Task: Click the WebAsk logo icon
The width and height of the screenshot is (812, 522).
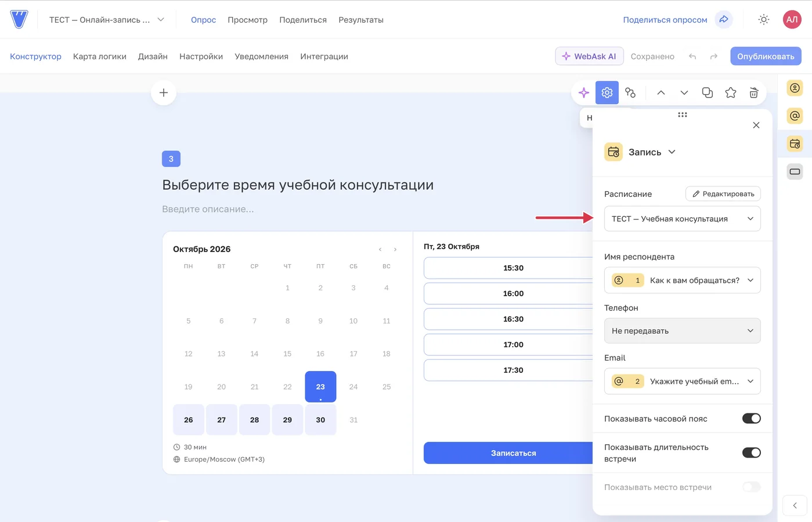Action: pos(19,19)
